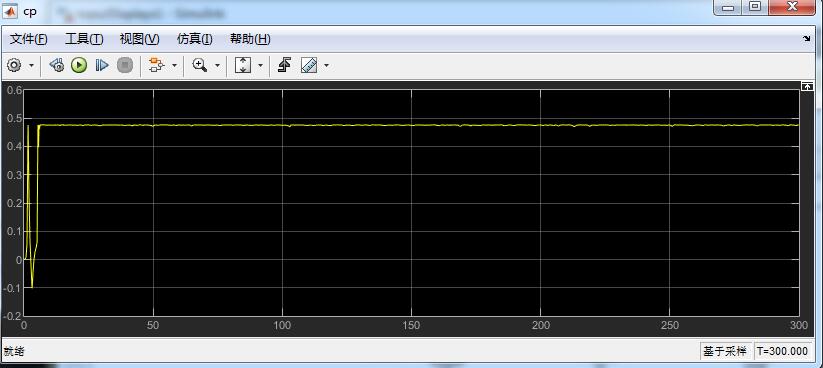Viewport: 823px width, 368px height.
Task: Open the 帮助(H) menu
Action: 250,39
